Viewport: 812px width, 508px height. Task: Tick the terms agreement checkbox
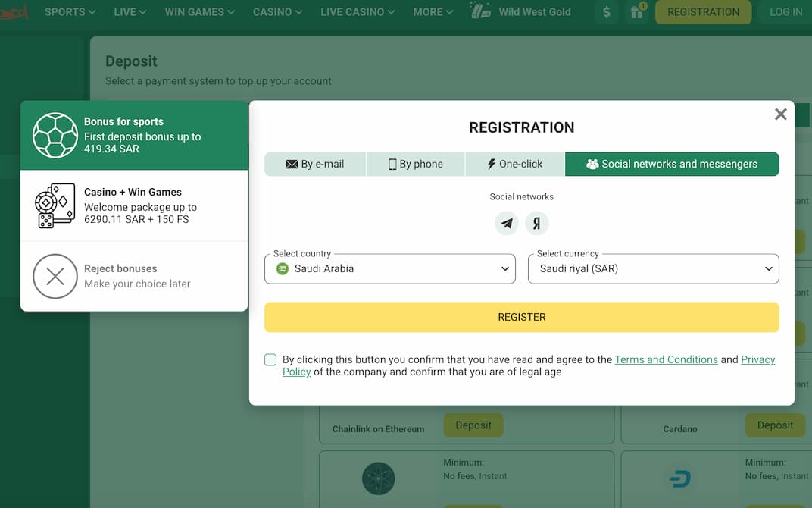270,359
